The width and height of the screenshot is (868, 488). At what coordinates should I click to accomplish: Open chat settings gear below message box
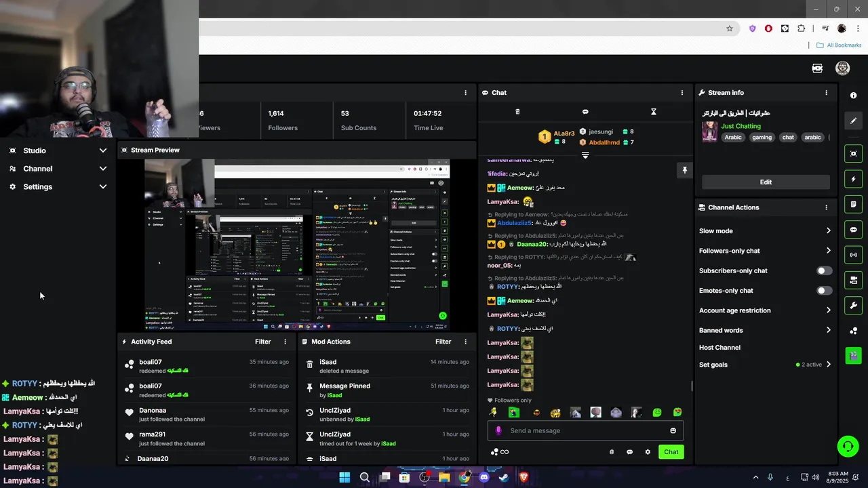click(x=648, y=452)
